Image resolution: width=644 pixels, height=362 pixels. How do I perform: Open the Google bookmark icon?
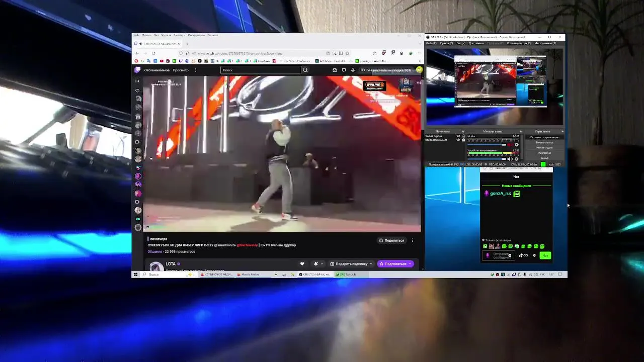pos(142,61)
